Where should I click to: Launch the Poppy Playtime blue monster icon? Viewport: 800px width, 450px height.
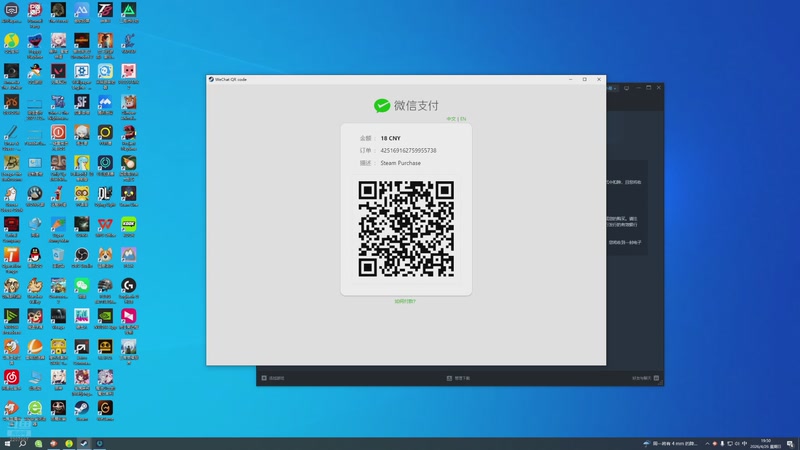click(35, 40)
